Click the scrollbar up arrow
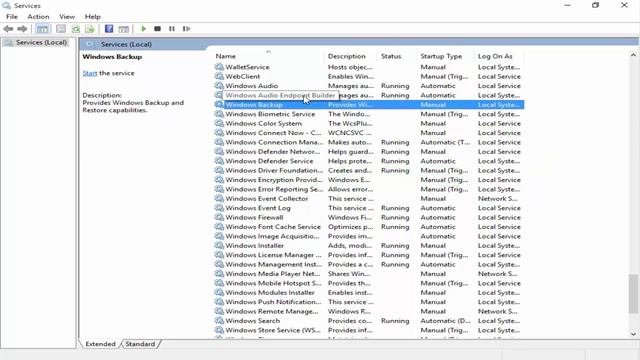This screenshot has height=360, width=640. pos(633,55)
